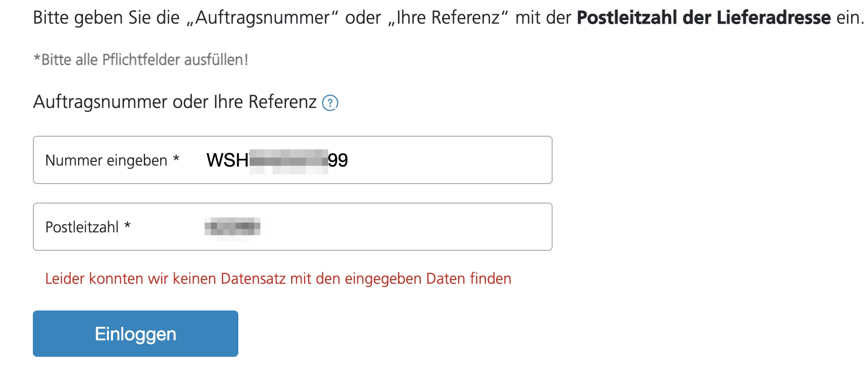Image resolution: width=868 pixels, height=365 pixels.
Task: Click 'Auftragsnummer oder Ihre Referenz' heading
Action: tap(175, 102)
